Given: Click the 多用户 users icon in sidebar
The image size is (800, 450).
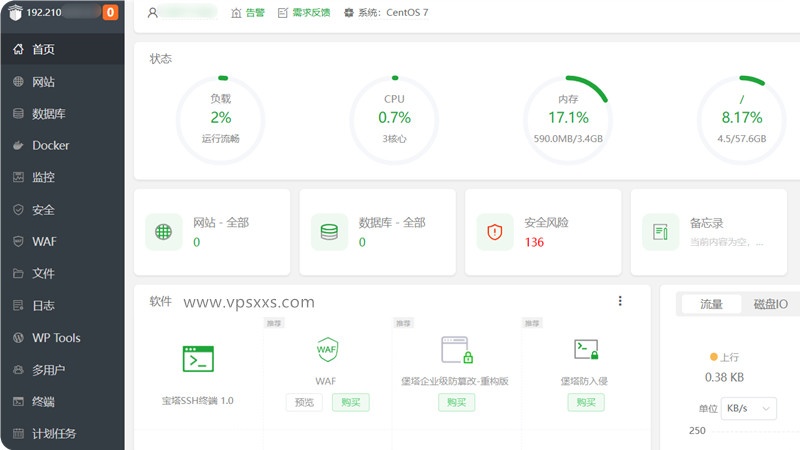Looking at the screenshot, I should (18, 369).
